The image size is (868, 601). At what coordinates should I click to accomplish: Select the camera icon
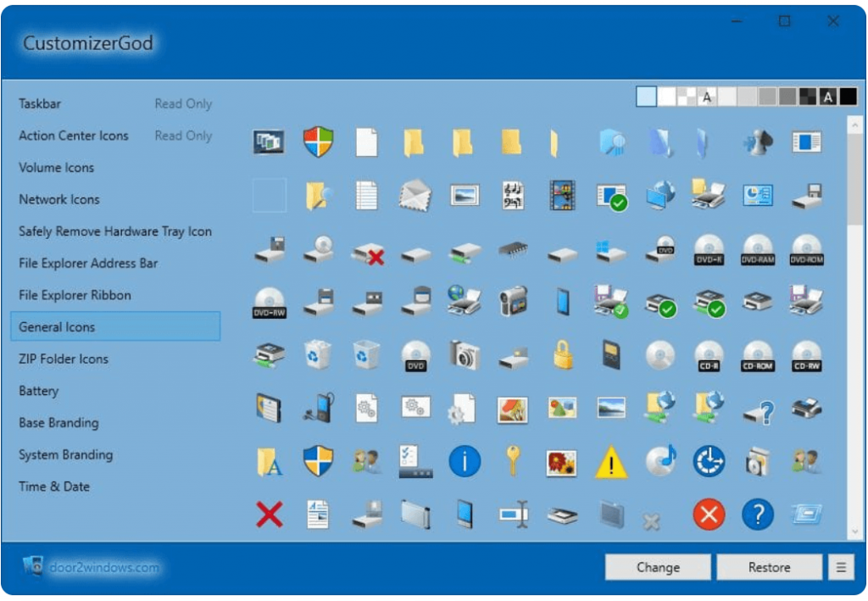pyautogui.click(x=465, y=354)
